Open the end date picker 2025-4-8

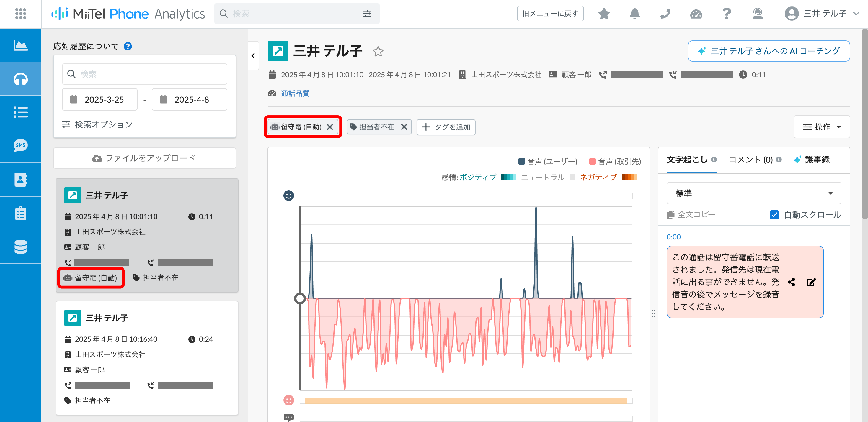(189, 100)
